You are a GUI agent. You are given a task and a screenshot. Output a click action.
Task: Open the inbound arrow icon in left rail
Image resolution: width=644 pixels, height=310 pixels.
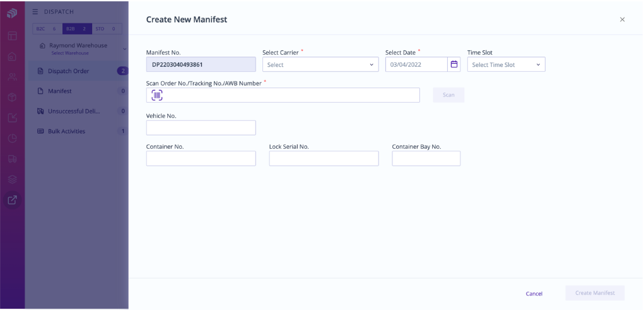pyautogui.click(x=13, y=118)
